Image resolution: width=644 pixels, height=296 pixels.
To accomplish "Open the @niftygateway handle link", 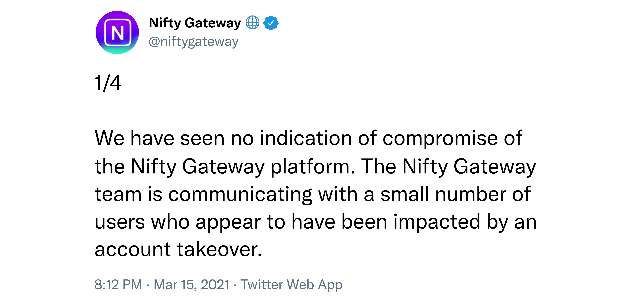I will [193, 41].
